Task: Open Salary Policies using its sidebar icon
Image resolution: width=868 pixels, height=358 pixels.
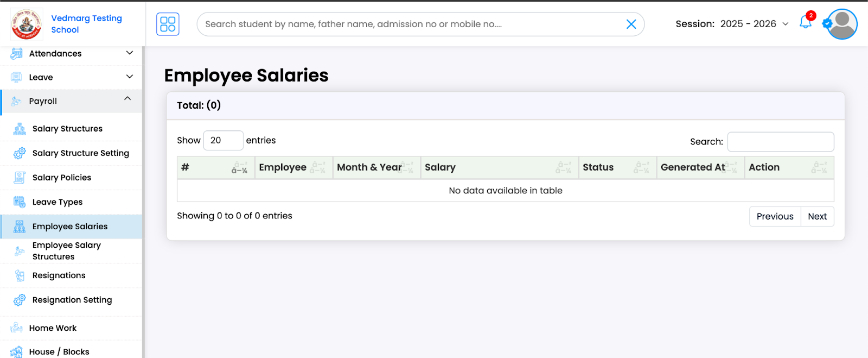Action: (x=20, y=177)
